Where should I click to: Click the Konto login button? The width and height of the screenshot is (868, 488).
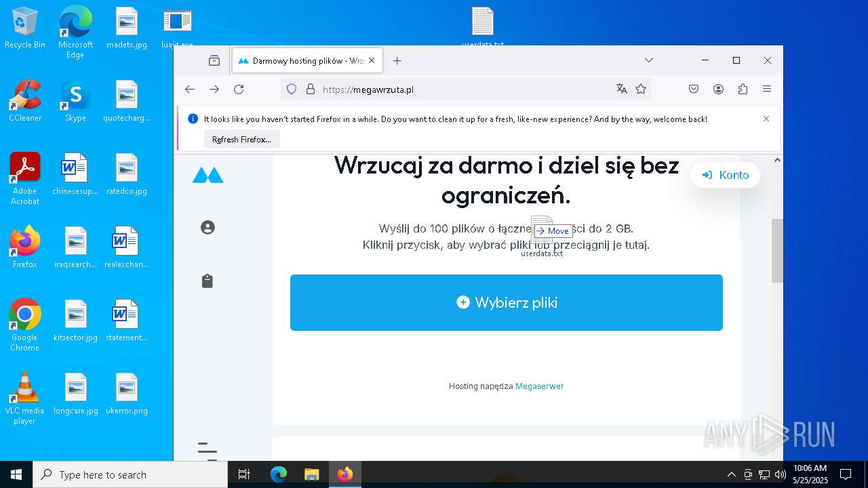click(726, 175)
